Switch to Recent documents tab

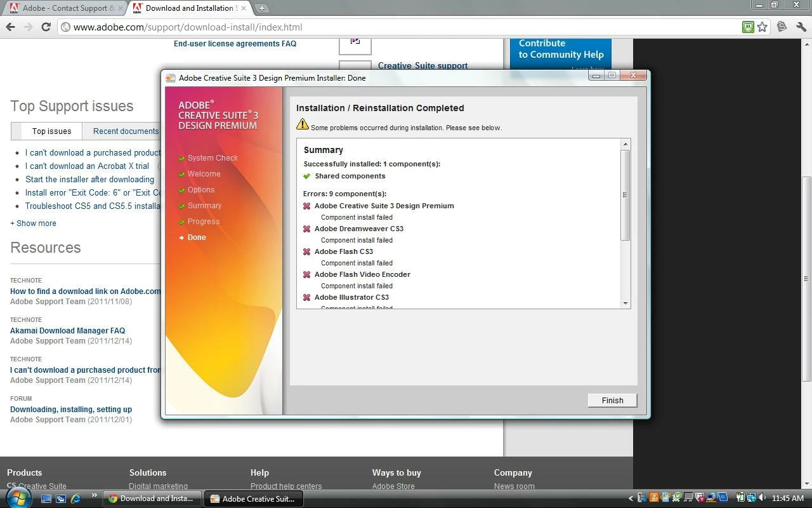(x=126, y=131)
